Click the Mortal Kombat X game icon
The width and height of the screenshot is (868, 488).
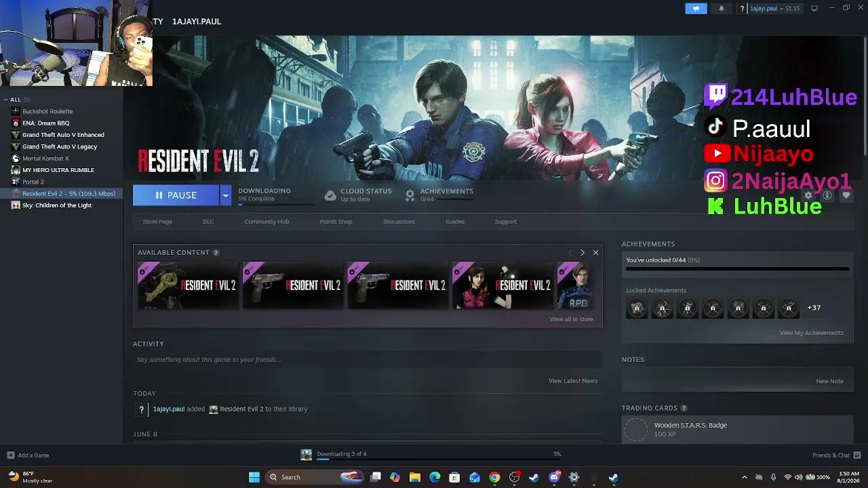click(16, 159)
